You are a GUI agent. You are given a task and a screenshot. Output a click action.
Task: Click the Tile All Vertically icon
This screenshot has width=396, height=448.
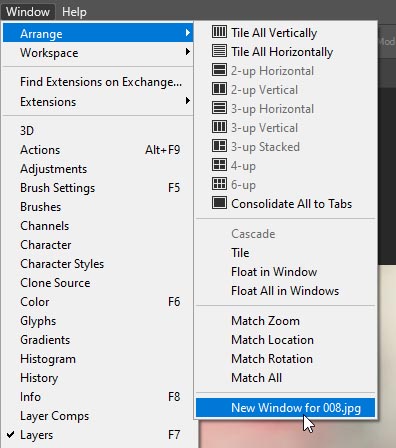pos(219,32)
